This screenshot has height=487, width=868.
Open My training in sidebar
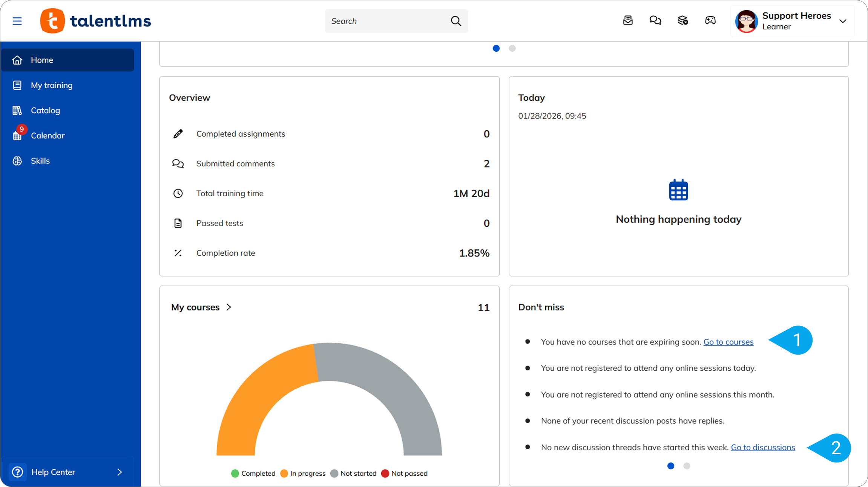pos(52,85)
